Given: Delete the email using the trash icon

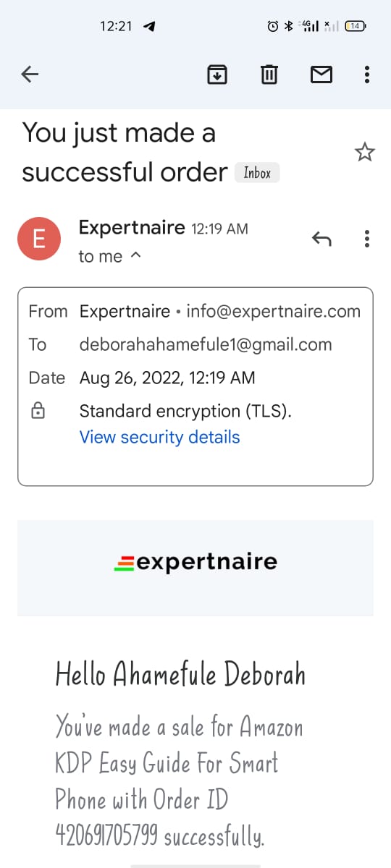Looking at the screenshot, I should point(269,74).
